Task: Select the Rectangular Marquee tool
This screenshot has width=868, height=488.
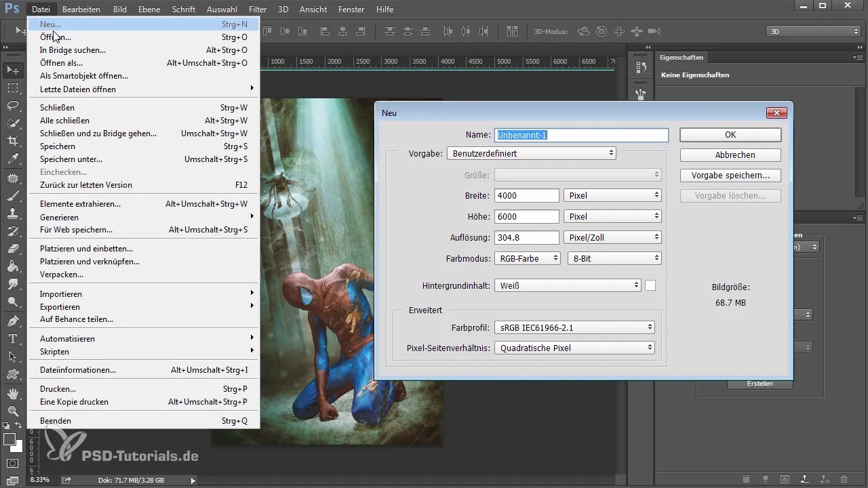Action: (12, 88)
